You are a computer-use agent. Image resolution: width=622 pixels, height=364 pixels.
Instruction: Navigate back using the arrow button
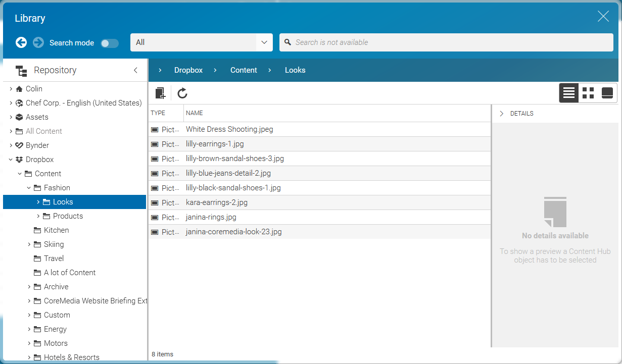21,42
